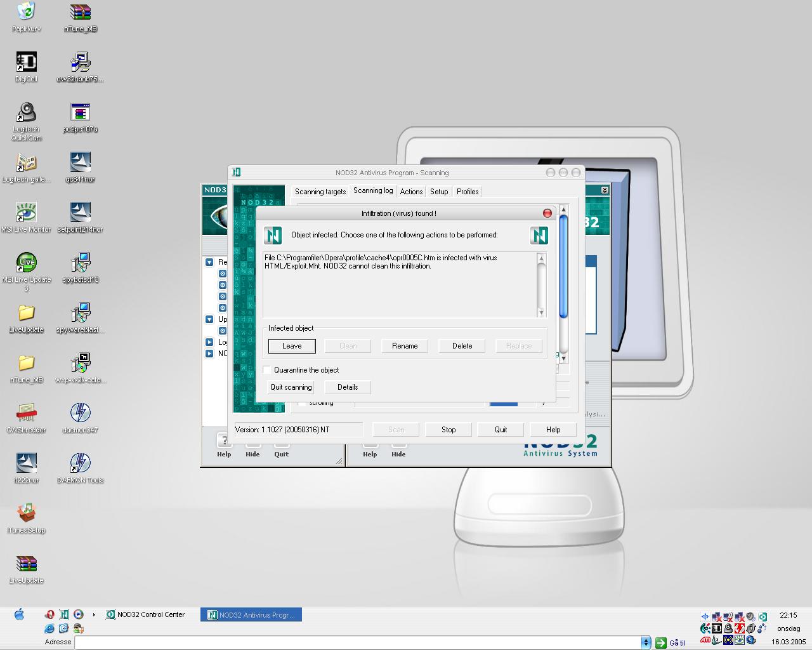This screenshot has height=650, width=812.
Task: Expand quick launch overflow arrow
Action: [x=94, y=614]
